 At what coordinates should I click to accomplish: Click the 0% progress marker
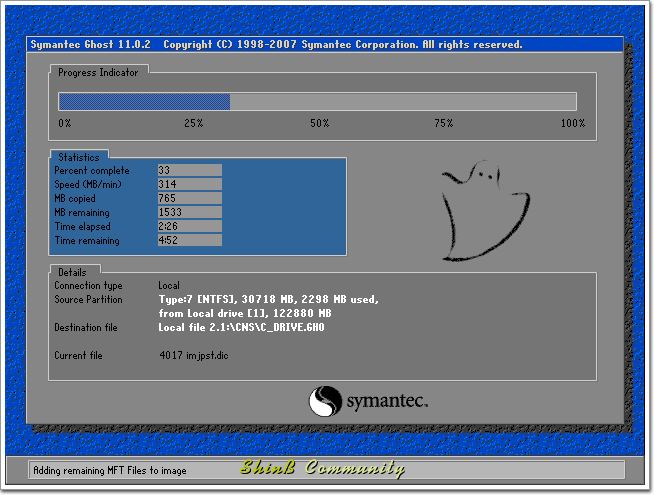65,123
